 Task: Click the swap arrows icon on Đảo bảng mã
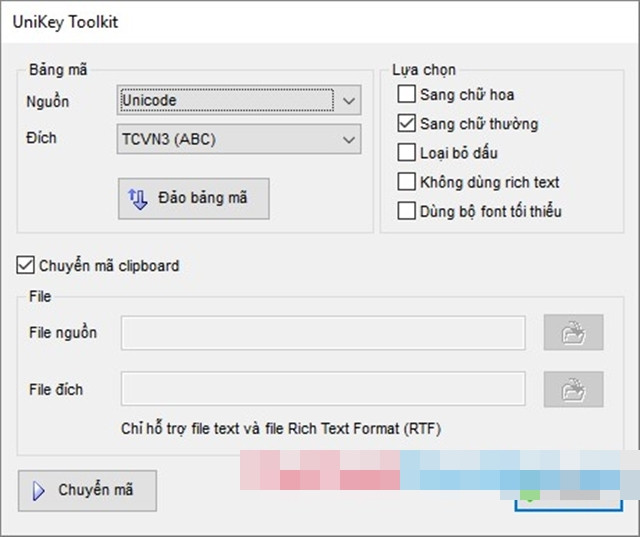pos(138,198)
